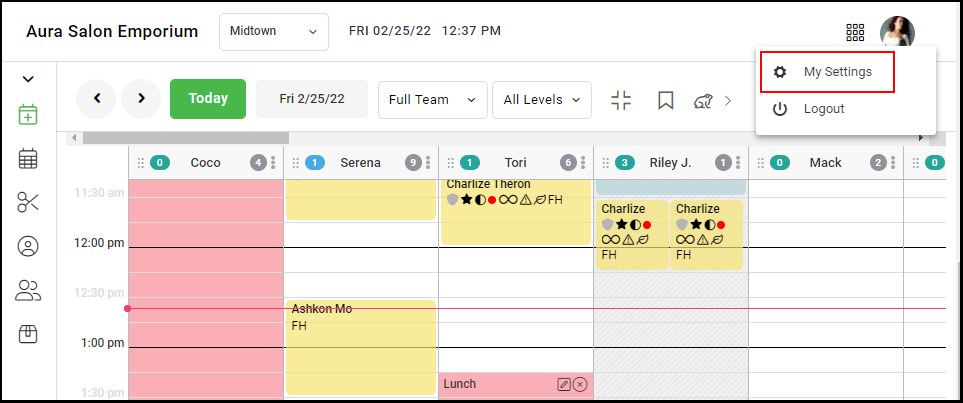Screen dimensions: 963x403
Task: Open the apps grid icon
Action: point(855,32)
